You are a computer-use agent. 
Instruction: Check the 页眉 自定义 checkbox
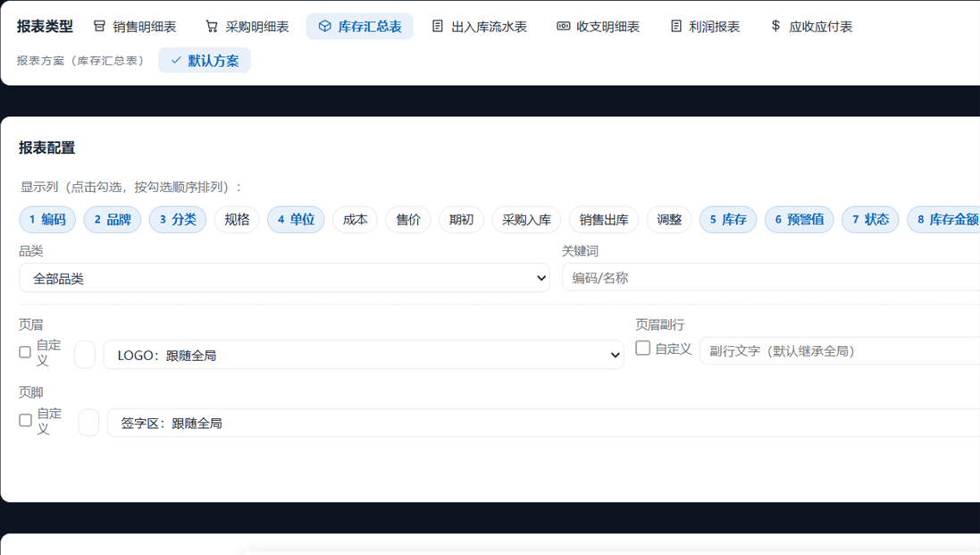(25, 352)
